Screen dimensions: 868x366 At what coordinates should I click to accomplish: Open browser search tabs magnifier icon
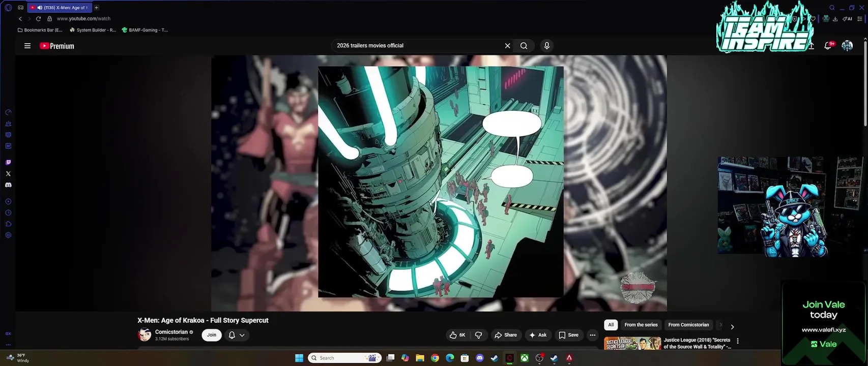click(832, 8)
